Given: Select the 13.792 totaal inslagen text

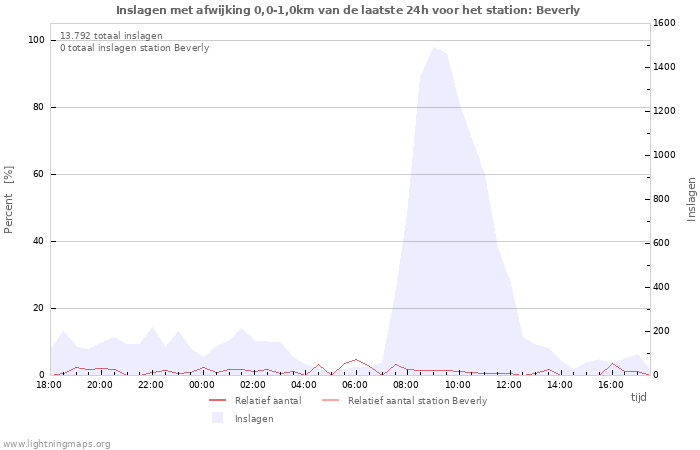Looking at the screenshot, I should 111,35.
